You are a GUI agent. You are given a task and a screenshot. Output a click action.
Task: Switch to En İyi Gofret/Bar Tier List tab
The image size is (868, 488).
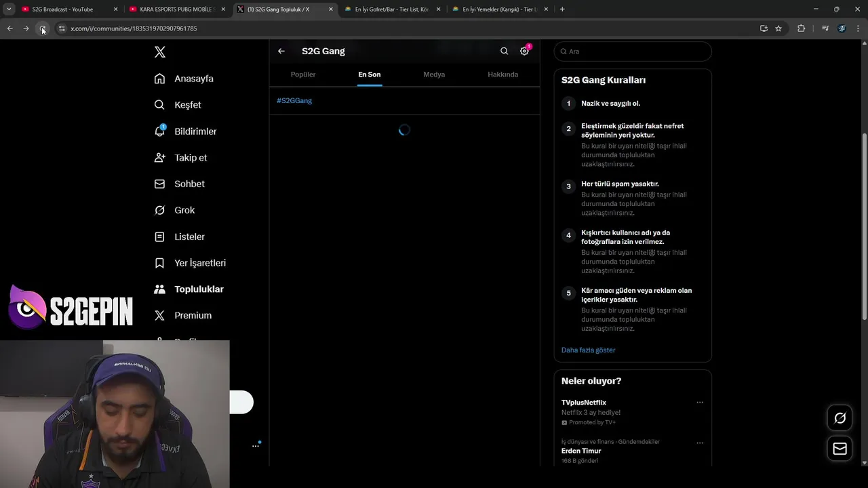pos(393,9)
